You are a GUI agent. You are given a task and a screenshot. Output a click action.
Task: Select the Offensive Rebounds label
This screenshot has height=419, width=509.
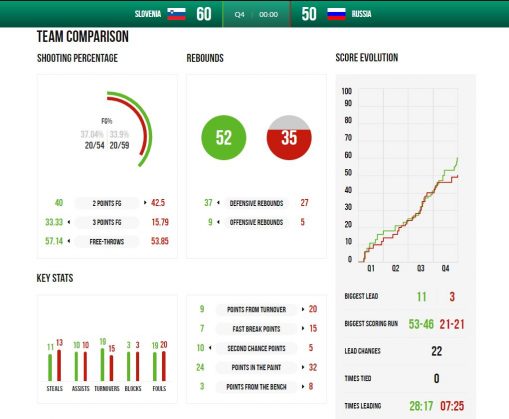[256, 222]
